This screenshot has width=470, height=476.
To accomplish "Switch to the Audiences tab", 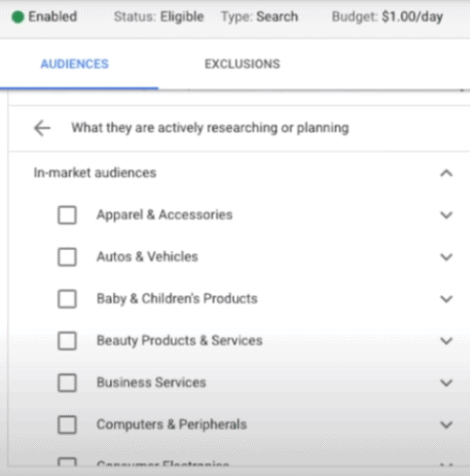I will click(75, 64).
